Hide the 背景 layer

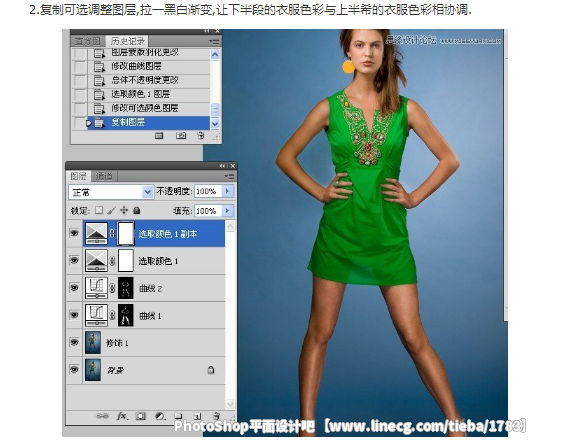click(x=74, y=369)
